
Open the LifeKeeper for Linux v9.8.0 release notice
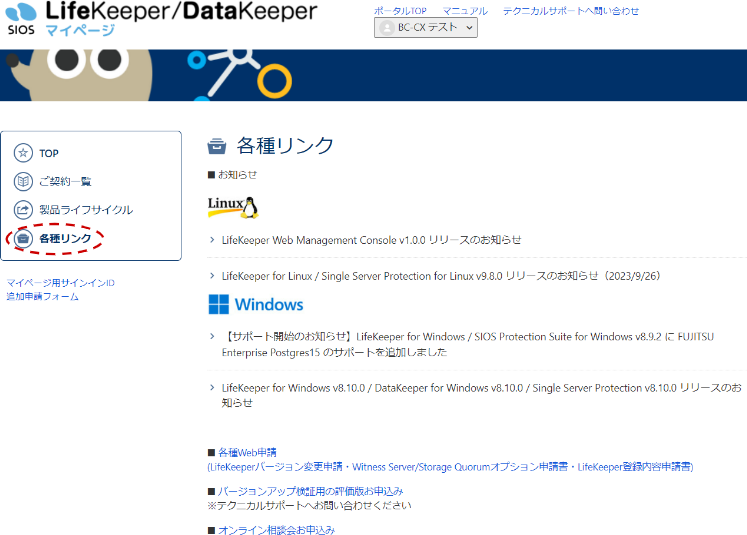pos(441,276)
